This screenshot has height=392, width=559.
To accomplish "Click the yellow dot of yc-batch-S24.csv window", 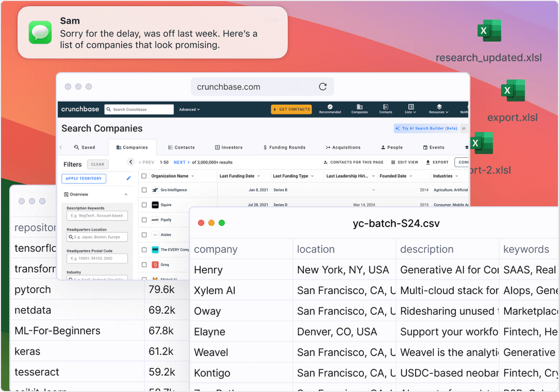I will 211,223.
